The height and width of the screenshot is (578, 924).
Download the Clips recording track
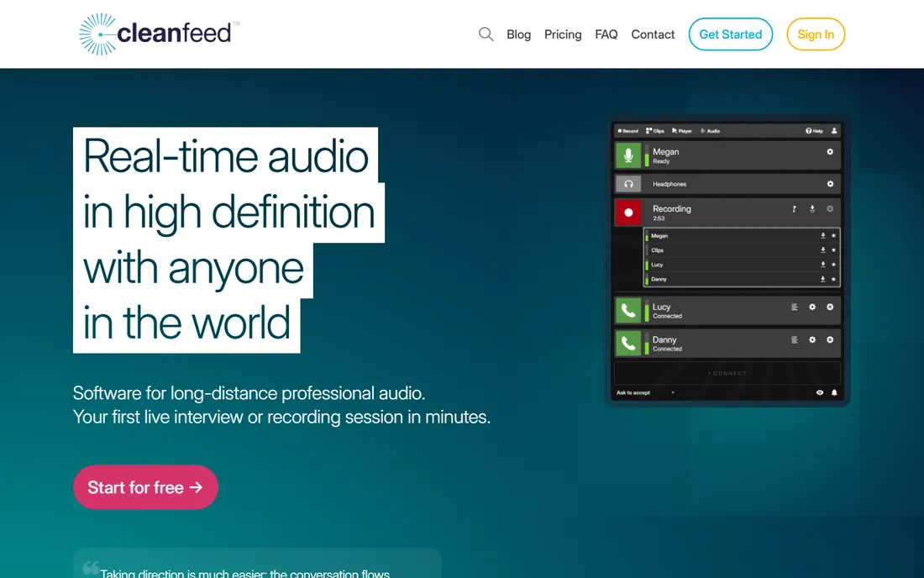[x=822, y=250]
